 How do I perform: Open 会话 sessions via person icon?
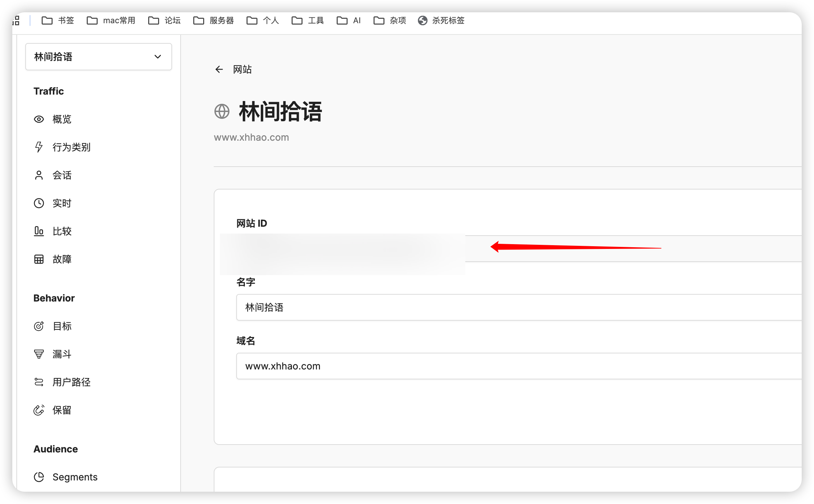coord(39,175)
